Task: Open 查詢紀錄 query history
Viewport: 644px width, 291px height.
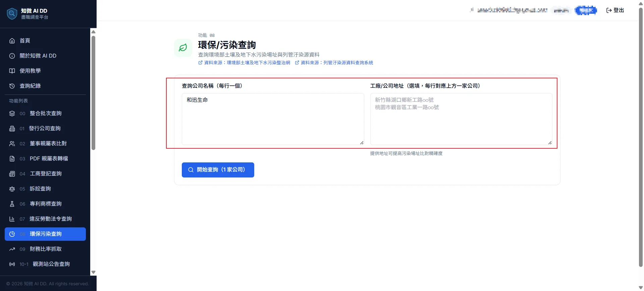Action: [x=45, y=86]
